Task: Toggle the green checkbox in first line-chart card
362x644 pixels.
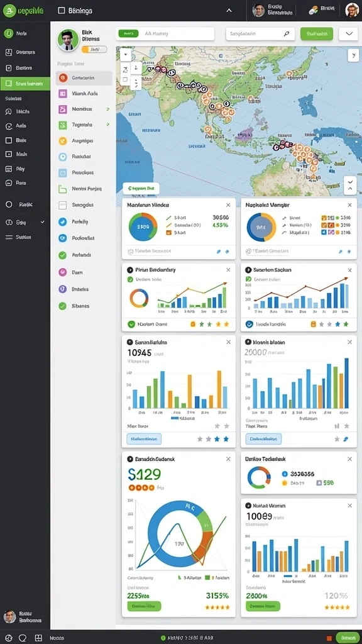Action: (x=129, y=279)
